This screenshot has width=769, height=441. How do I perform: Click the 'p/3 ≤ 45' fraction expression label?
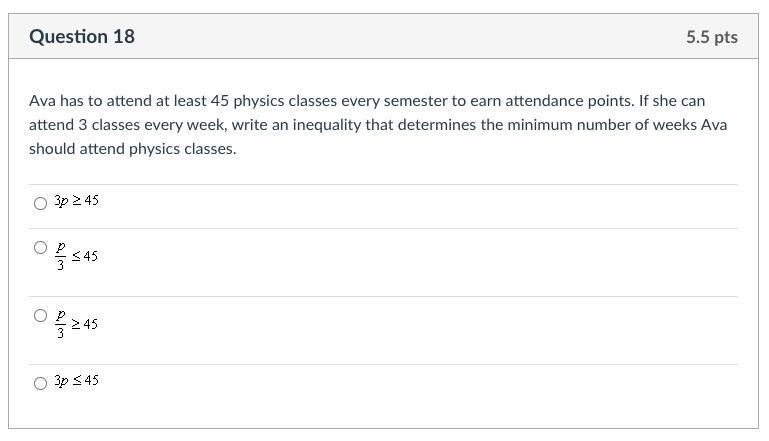click(77, 256)
